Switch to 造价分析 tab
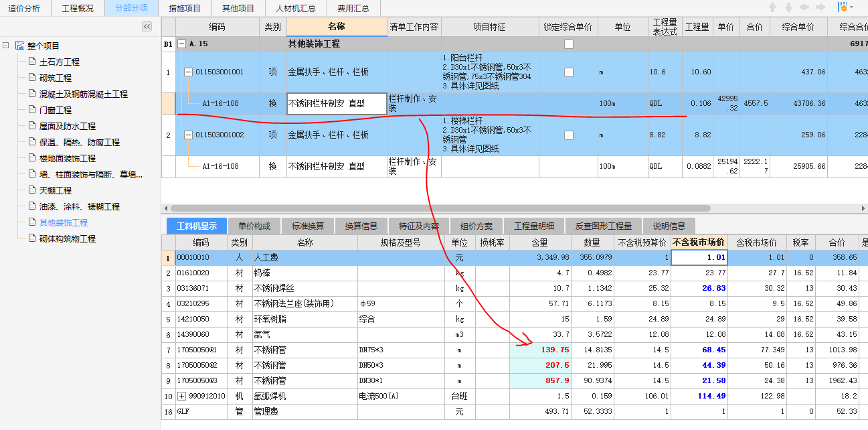The image size is (868, 430). (24, 9)
